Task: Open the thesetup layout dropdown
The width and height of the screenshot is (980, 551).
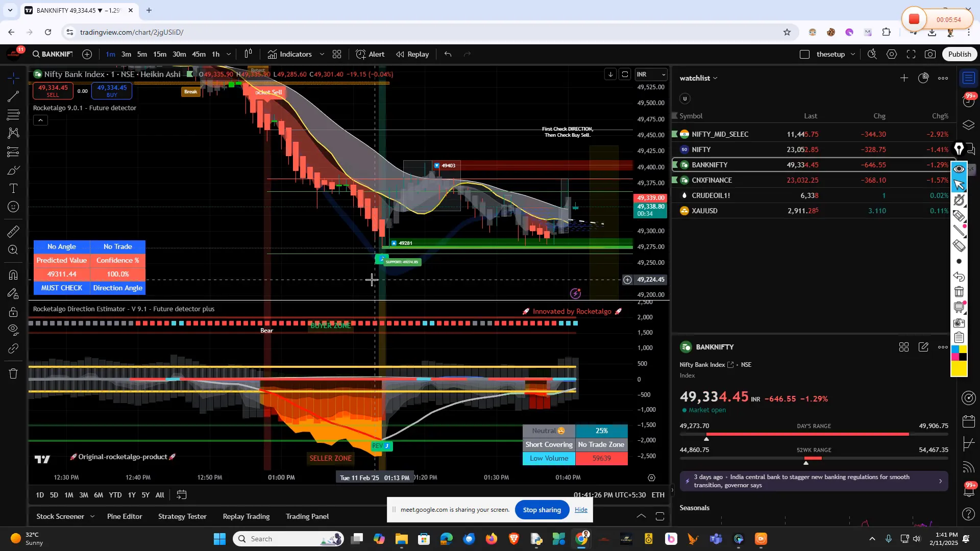Action: tap(853, 54)
